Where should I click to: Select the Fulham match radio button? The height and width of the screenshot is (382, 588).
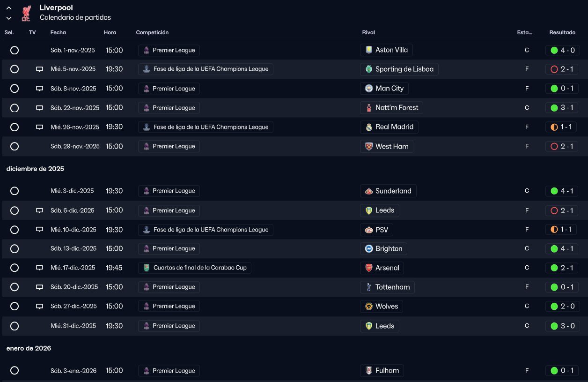(x=15, y=370)
